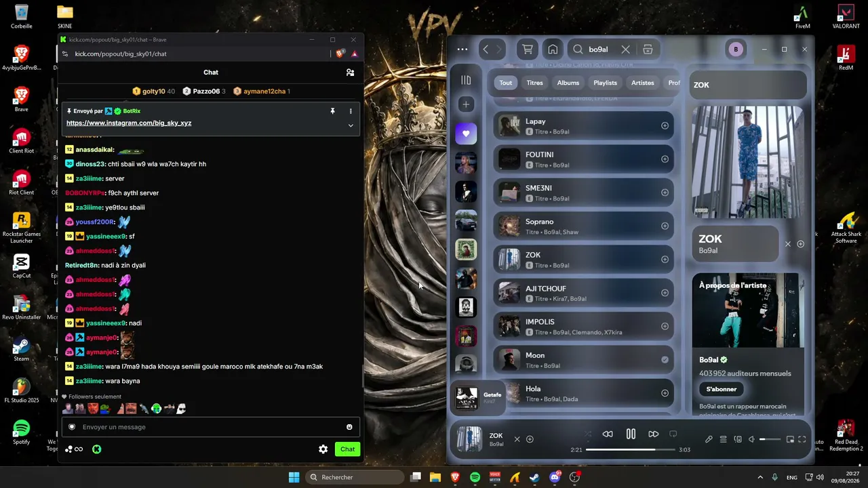Toggle the saved checkmark on Moon

(x=665, y=360)
